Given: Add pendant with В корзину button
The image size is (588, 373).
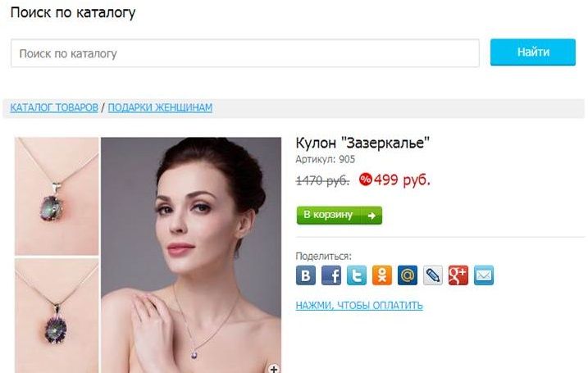Looking at the screenshot, I should [340, 215].
